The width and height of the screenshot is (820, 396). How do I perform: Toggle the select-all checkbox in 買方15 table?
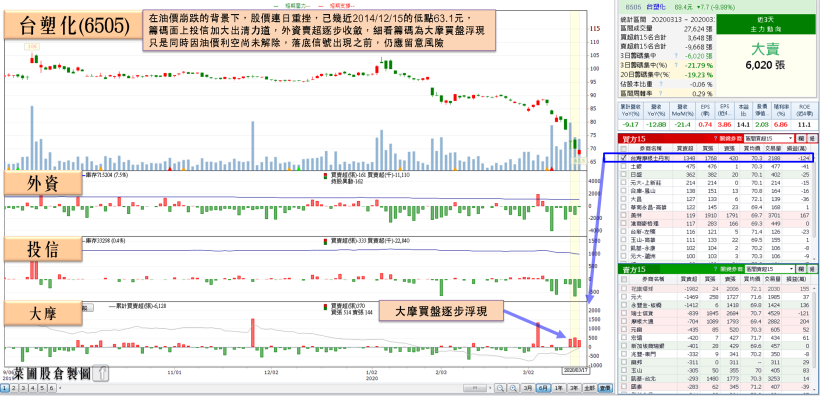[623, 148]
